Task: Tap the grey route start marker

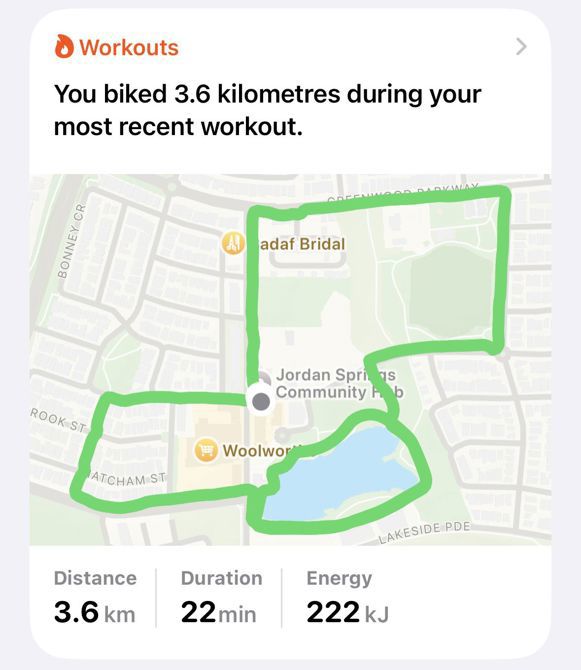Action: click(x=261, y=402)
